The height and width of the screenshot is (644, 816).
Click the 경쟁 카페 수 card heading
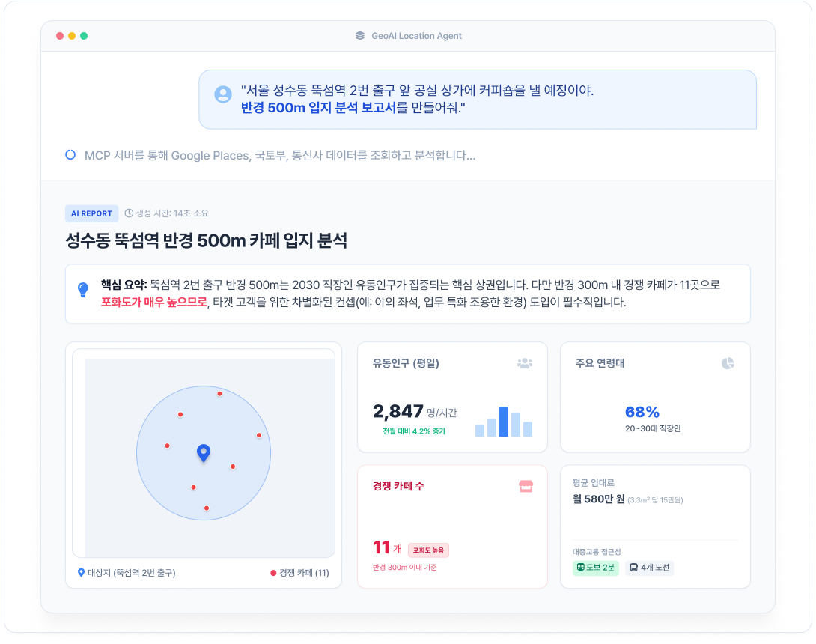click(398, 486)
